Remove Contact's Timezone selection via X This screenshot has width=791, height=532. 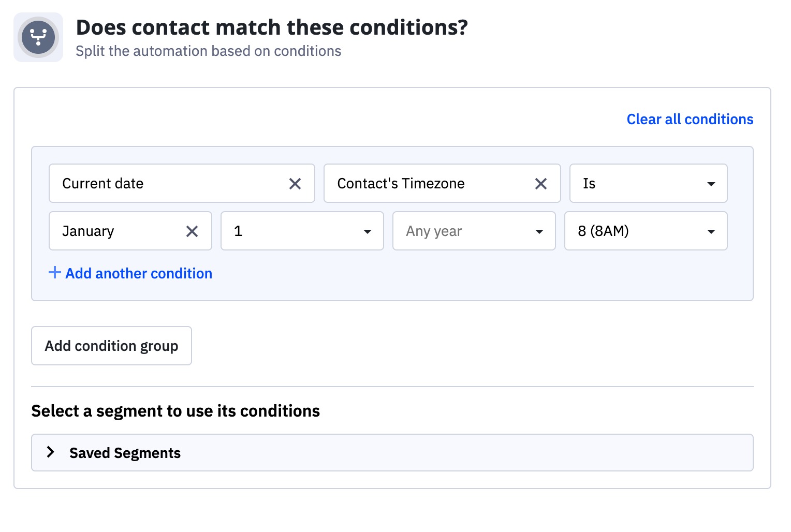coord(541,184)
